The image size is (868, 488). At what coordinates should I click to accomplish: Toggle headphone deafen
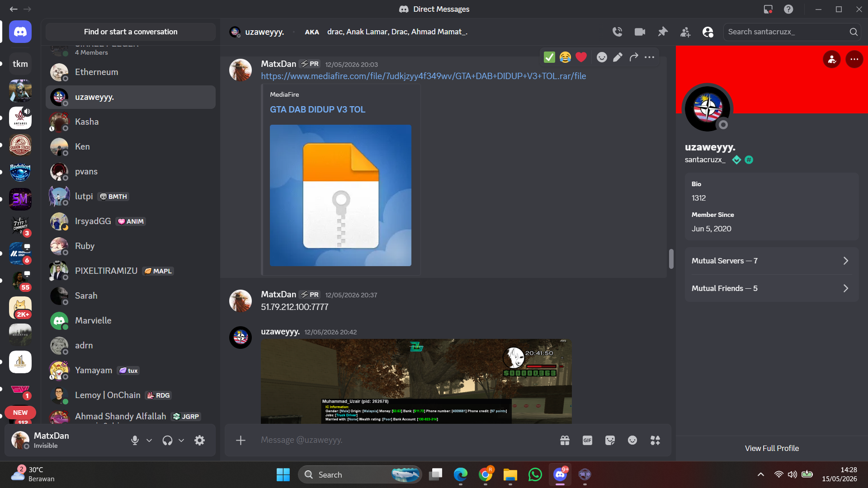coord(167,440)
